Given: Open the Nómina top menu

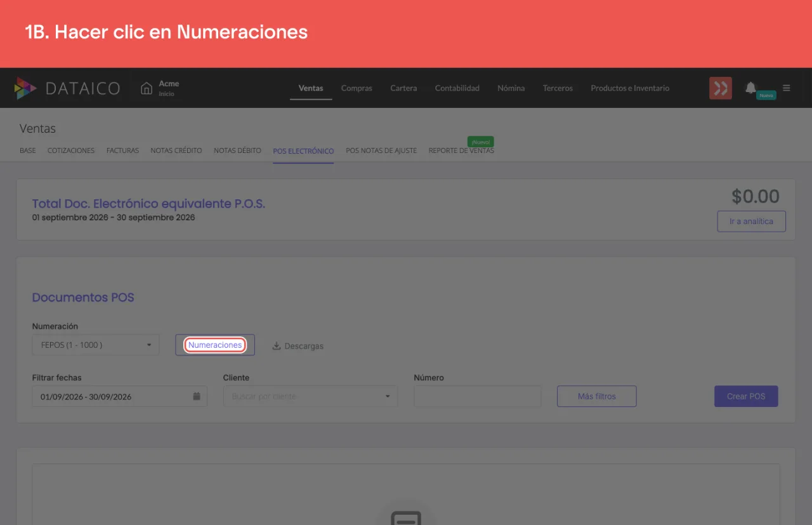Looking at the screenshot, I should coord(511,88).
